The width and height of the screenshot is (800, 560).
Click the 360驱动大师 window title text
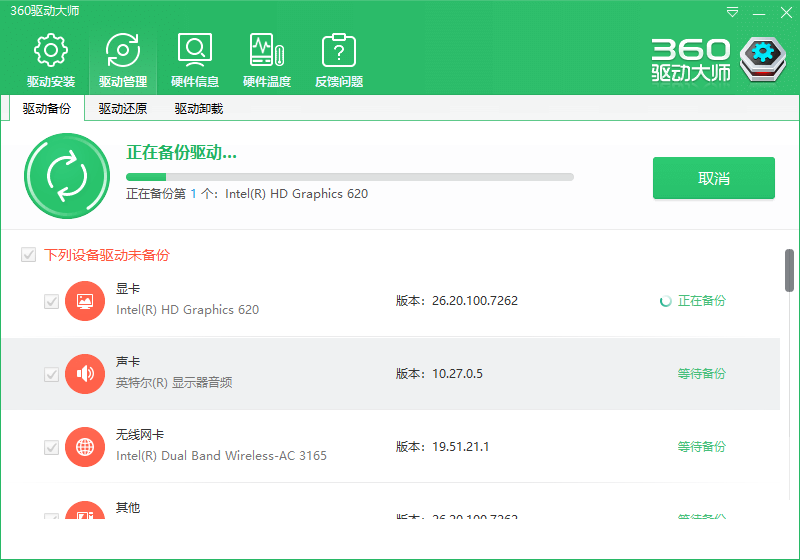44,11
